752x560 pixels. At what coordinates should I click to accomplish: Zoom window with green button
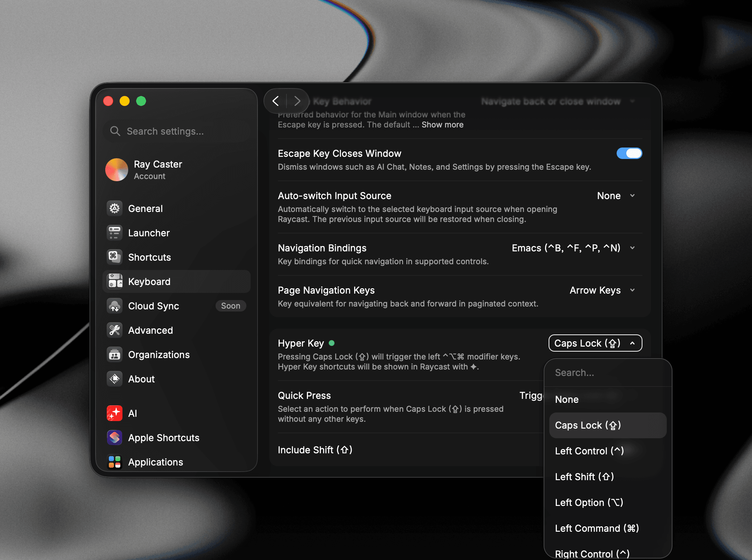pyautogui.click(x=141, y=101)
